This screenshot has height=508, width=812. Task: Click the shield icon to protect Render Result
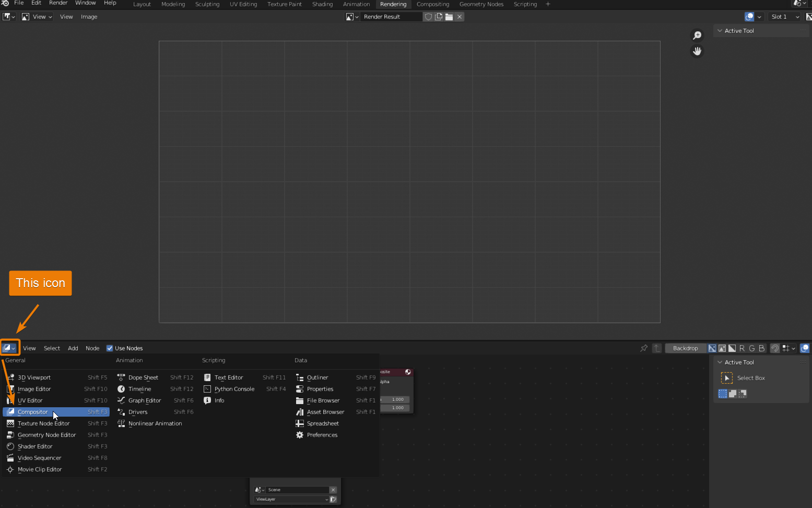pos(428,16)
